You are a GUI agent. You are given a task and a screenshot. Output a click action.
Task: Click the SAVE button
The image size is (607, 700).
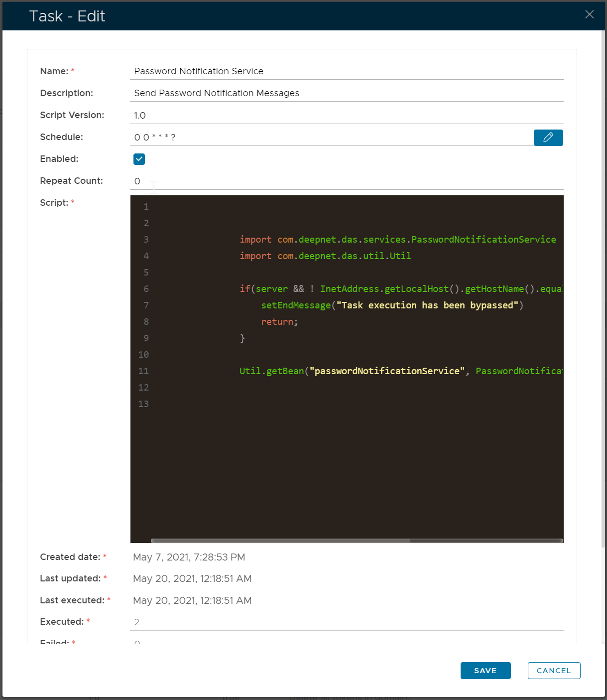[x=485, y=671]
